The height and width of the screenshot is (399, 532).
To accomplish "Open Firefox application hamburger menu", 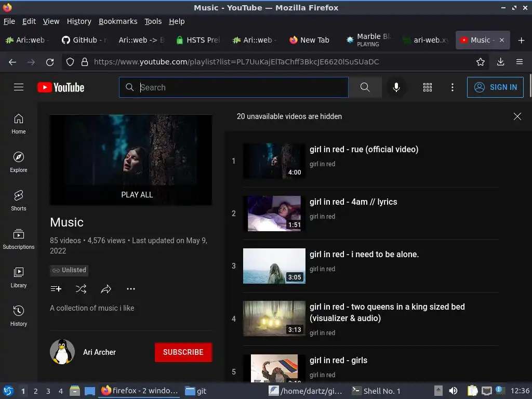I will coord(520,62).
